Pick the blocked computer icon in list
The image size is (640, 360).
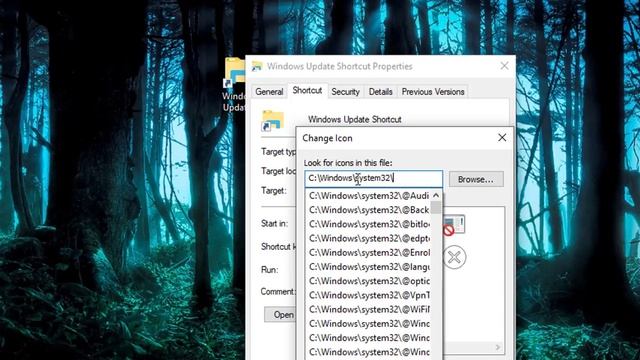[x=454, y=225]
